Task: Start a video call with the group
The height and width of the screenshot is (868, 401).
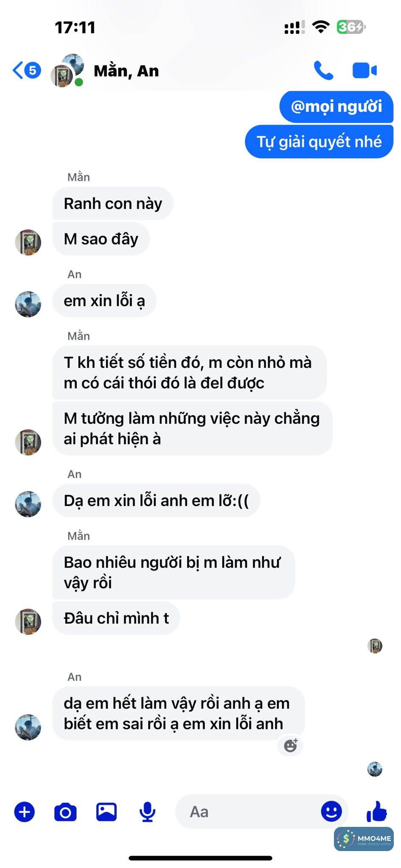Action: coord(365,70)
